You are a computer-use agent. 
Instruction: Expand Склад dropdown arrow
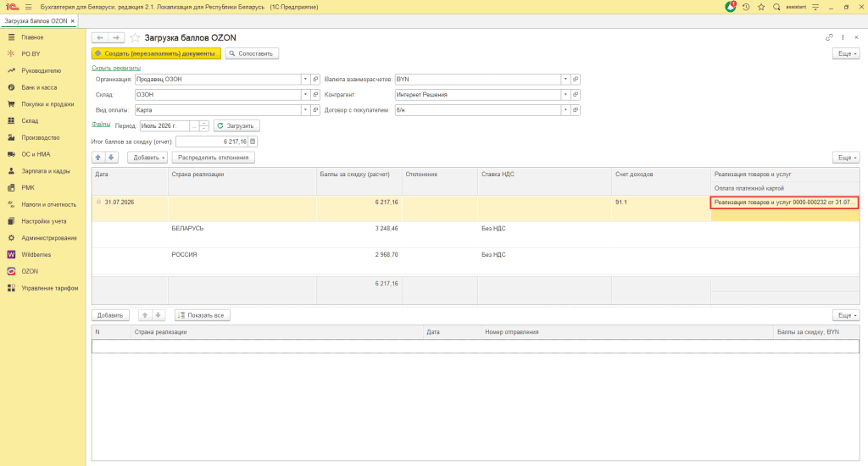[x=305, y=95]
